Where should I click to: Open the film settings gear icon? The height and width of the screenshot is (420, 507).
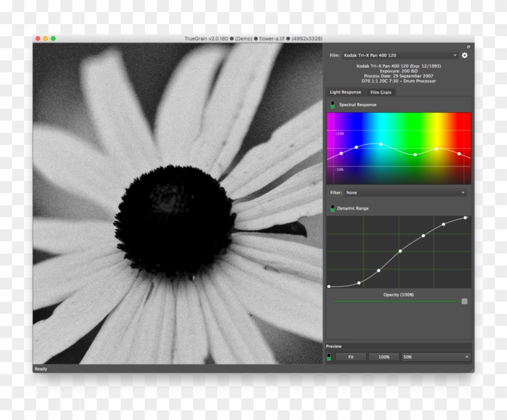[x=465, y=56]
